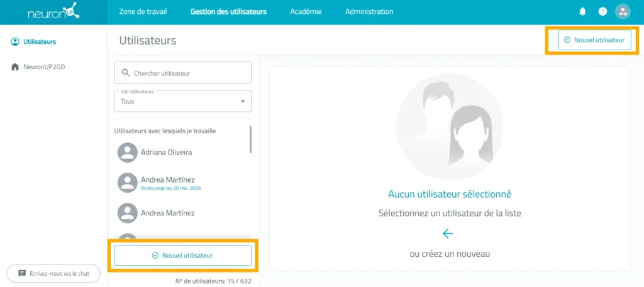Click avatar of Andrea Martínez with access date
This screenshot has width=644, height=287.
(127, 183)
